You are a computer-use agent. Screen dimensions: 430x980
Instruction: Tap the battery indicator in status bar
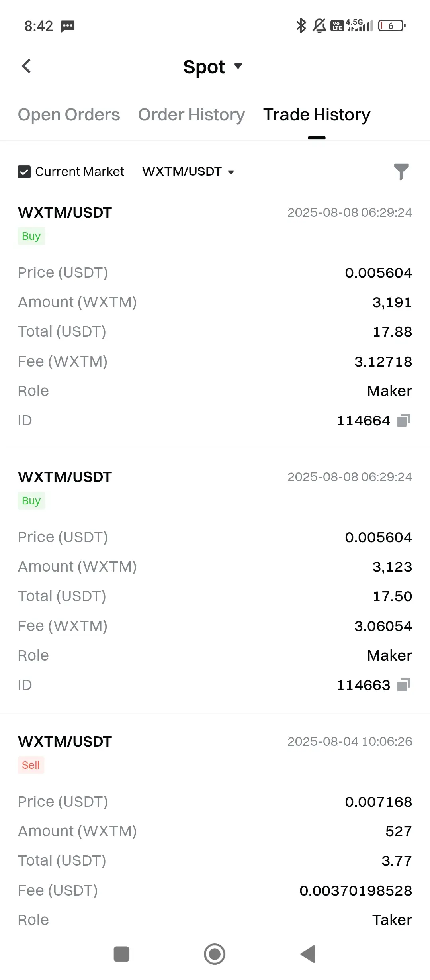click(392, 26)
